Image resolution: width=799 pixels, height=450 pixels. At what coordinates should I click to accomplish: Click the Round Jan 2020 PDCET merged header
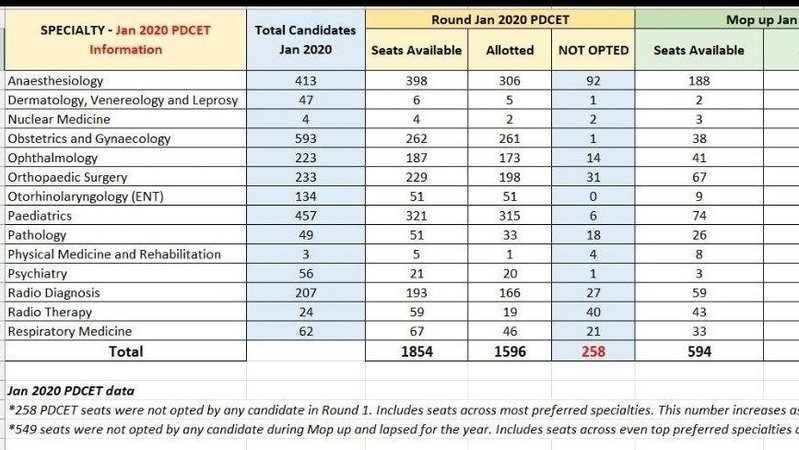click(x=500, y=19)
